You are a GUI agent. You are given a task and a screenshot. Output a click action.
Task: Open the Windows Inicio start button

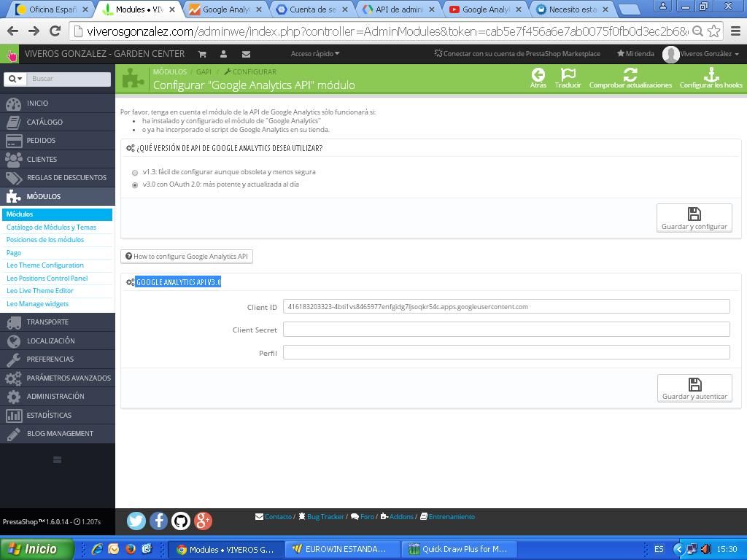(36, 549)
